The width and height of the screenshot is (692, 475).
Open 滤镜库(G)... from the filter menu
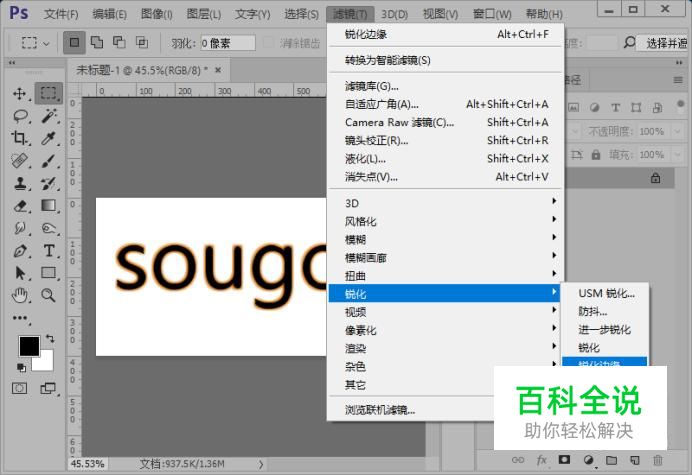[x=445, y=86]
